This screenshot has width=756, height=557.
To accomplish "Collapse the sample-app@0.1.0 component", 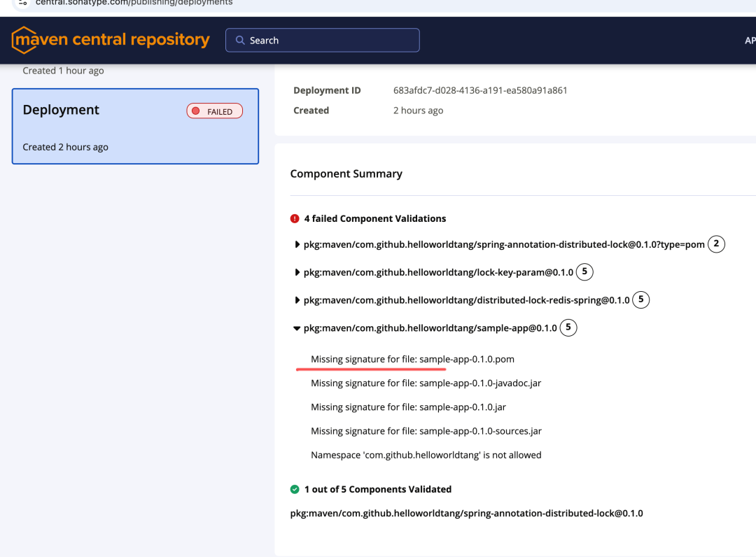I will point(297,329).
